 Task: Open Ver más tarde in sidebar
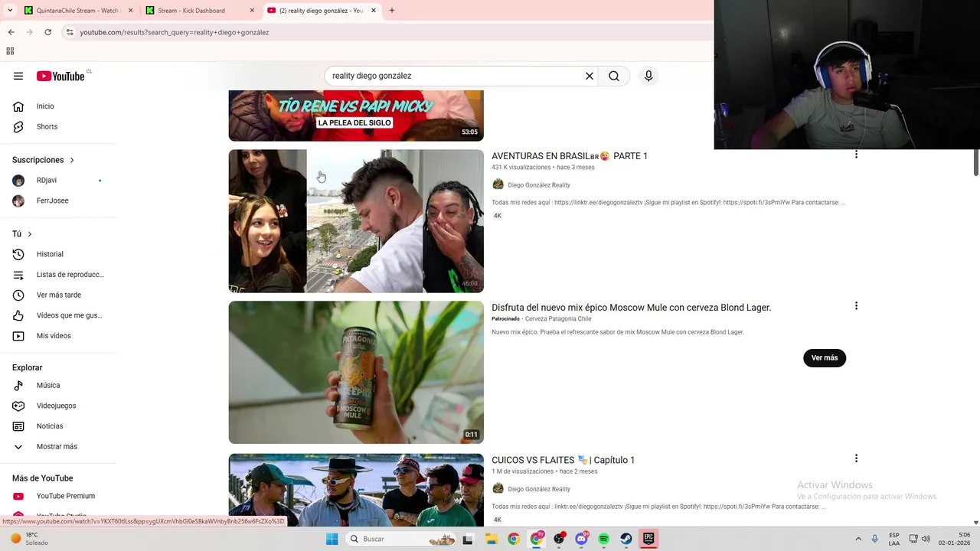(58, 295)
